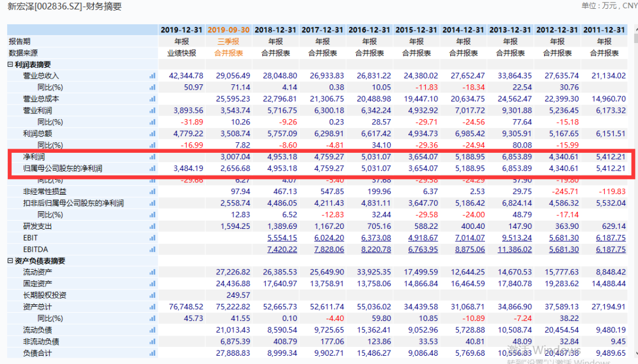Click the EBIT row chart icon
The height and width of the screenshot is (364, 638).
tap(152, 238)
